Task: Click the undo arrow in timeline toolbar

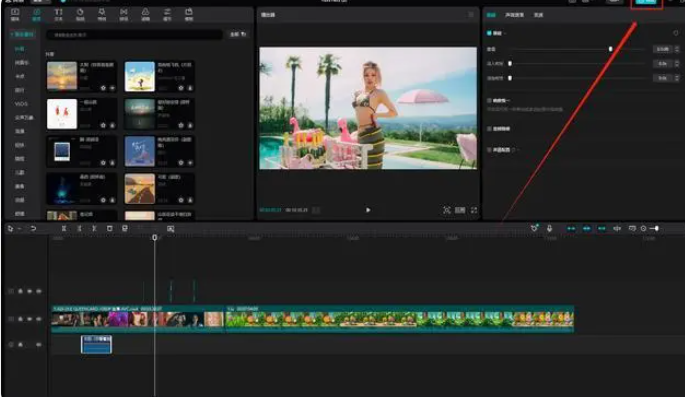Action: (x=33, y=228)
